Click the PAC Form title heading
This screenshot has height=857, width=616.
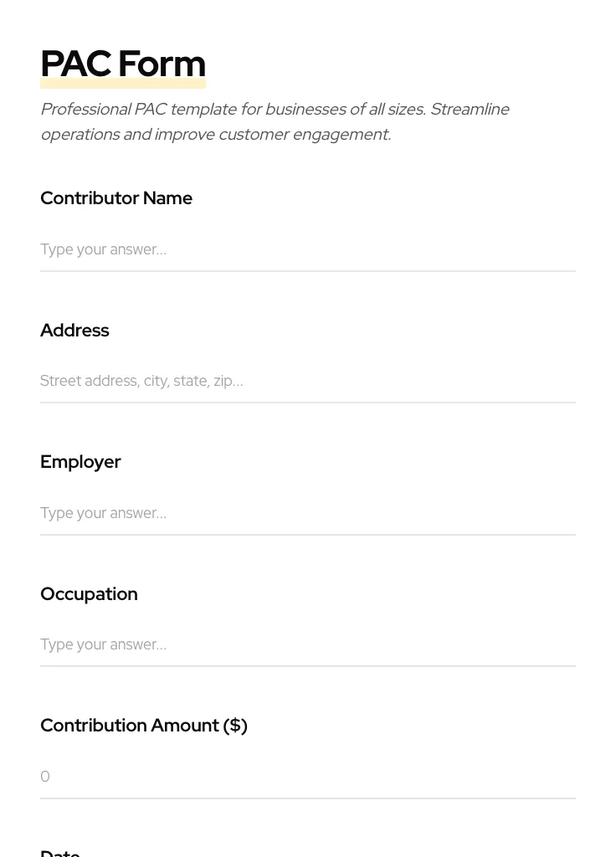(123, 64)
